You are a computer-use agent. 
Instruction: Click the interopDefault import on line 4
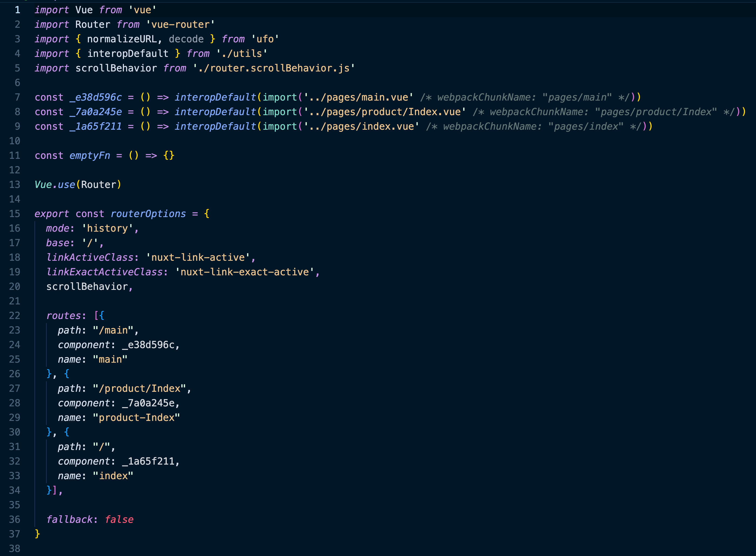[128, 53]
